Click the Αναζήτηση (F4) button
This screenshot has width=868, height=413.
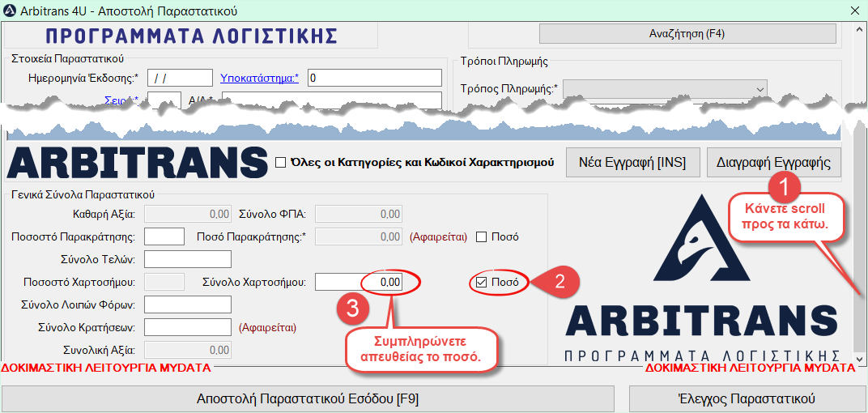coord(687,34)
